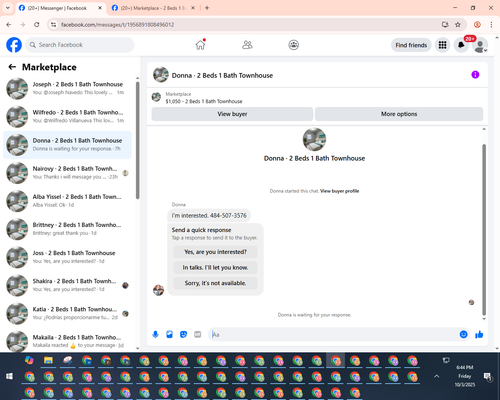Send a thumbs up like

(x=479, y=334)
